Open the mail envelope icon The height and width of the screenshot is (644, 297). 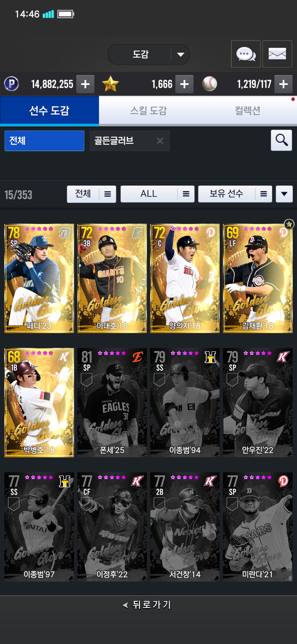coord(277,54)
